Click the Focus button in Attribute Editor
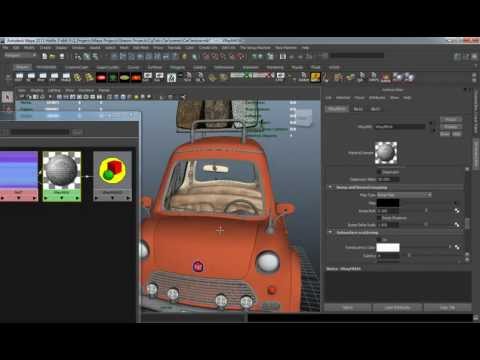 451,119
